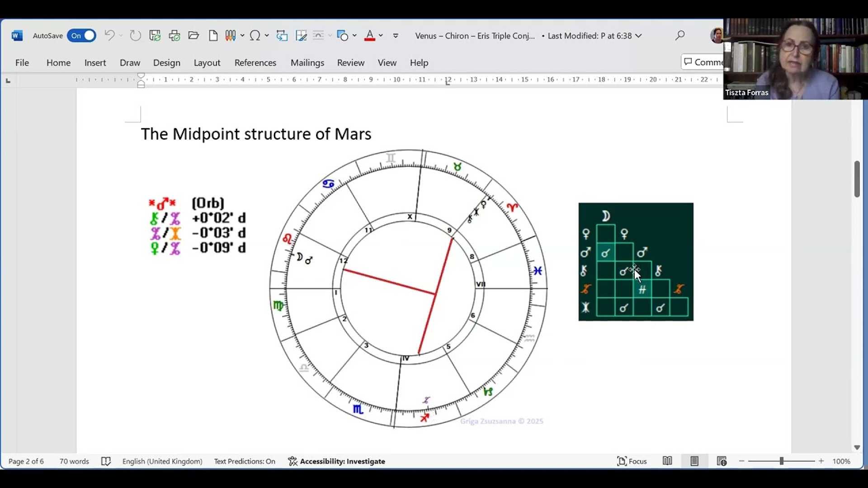This screenshot has width=868, height=488.
Task: Switch to the Design tab
Action: point(166,63)
